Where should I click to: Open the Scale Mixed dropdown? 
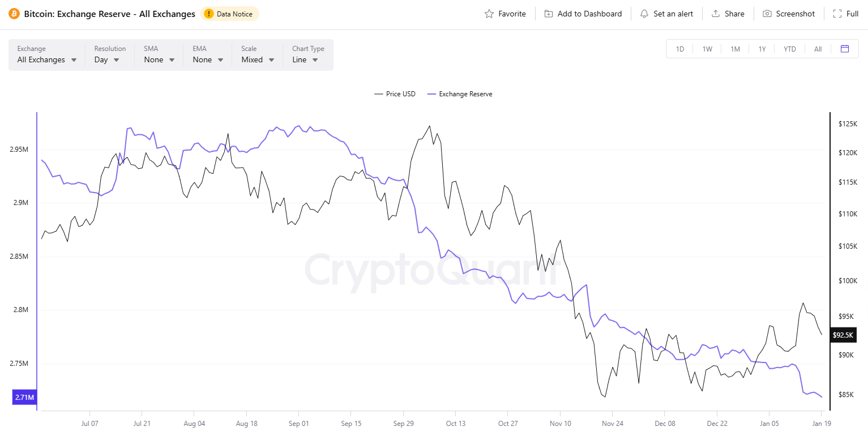click(258, 55)
